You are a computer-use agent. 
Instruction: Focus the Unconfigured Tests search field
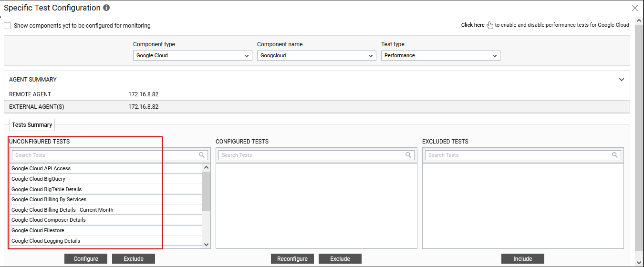(110, 155)
